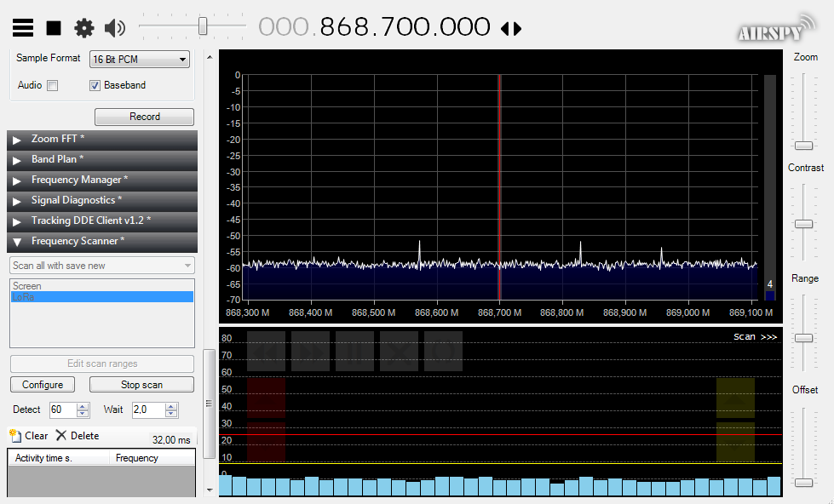Viewport: 834px width, 504px height.
Task: Expand the Tracking DDE Client v1.2 panel
Action: pyautogui.click(x=102, y=220)
